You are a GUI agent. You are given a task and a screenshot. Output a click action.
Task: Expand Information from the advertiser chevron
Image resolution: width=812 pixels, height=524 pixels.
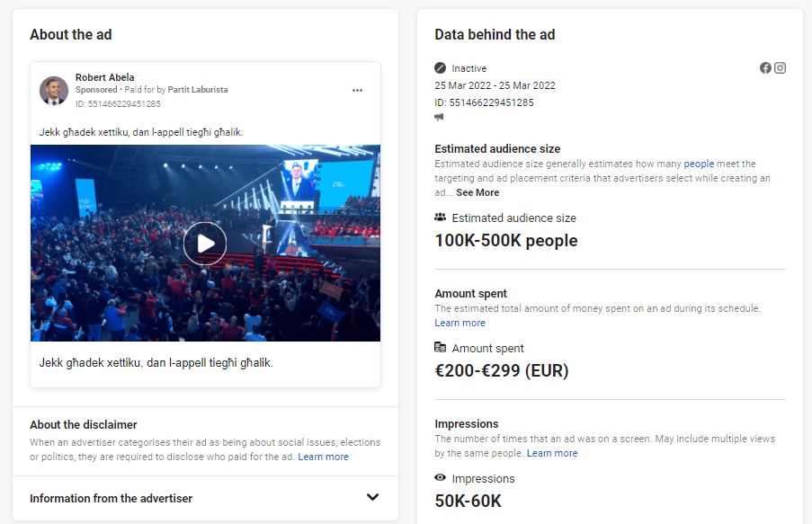(372, 497)
